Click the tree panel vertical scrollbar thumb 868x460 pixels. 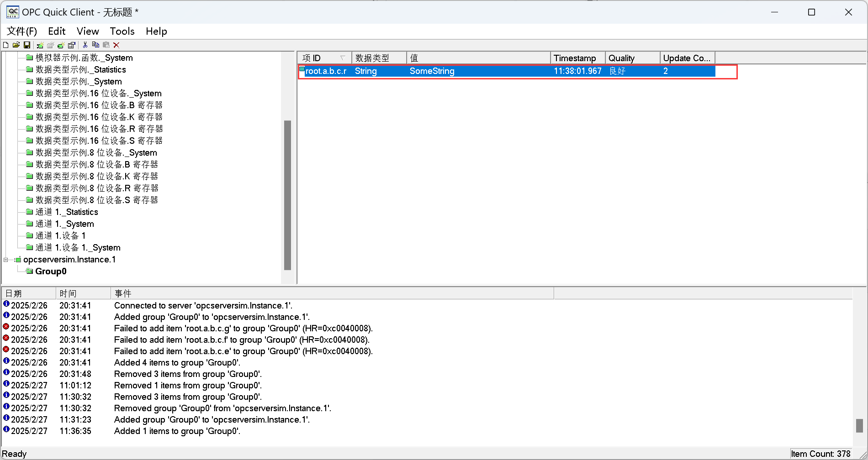point(287,195)
